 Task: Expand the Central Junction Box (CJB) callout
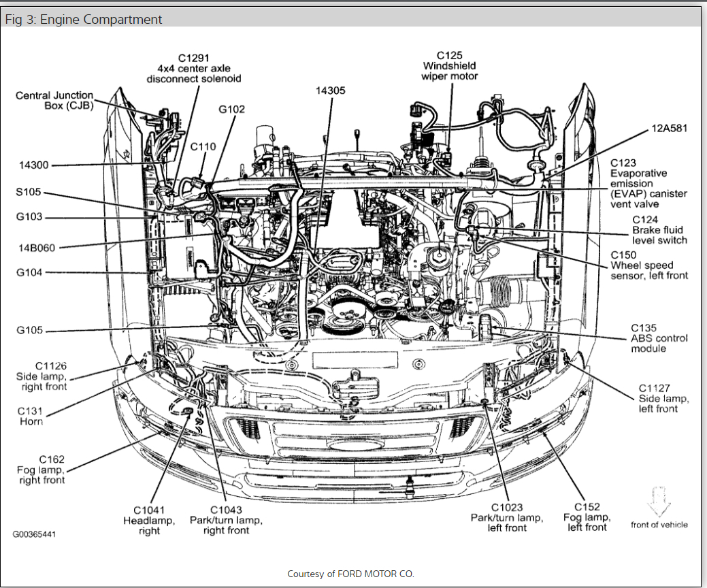54,100
